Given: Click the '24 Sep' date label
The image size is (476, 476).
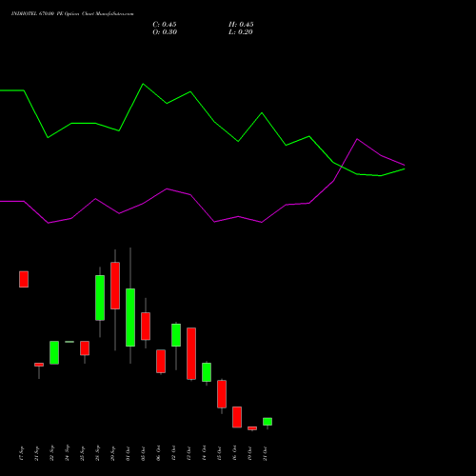Looking at the screenshot, I should [67, 453].
